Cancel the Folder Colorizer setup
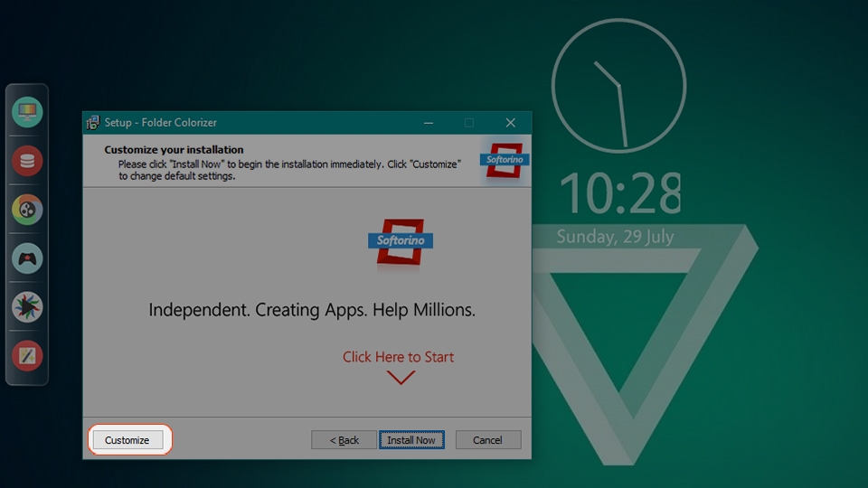Image resolution: width=868 pixels, height=488 pixels. click(487, 440)
